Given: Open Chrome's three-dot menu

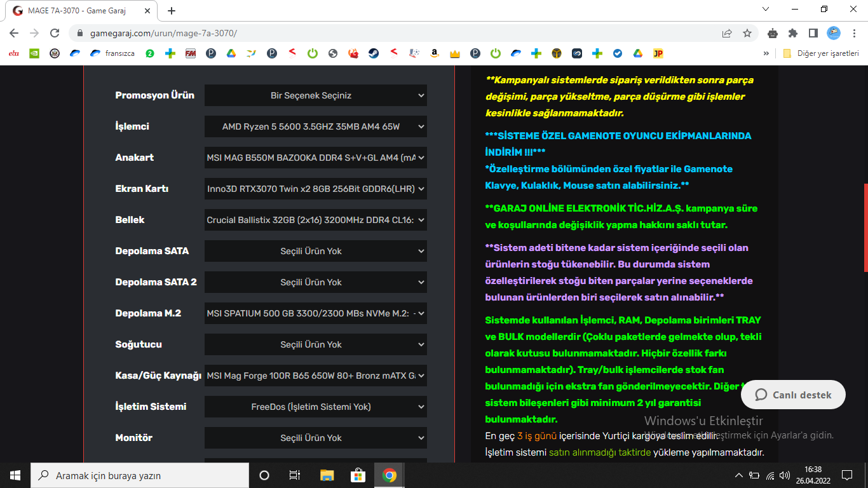Looking at the screenshot, I should point(853,33).
